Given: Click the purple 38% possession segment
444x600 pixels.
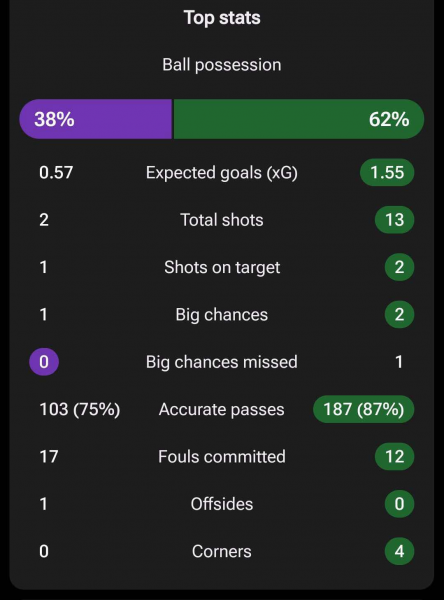Looking at the screenshot, I should click(x=96, y=119).
